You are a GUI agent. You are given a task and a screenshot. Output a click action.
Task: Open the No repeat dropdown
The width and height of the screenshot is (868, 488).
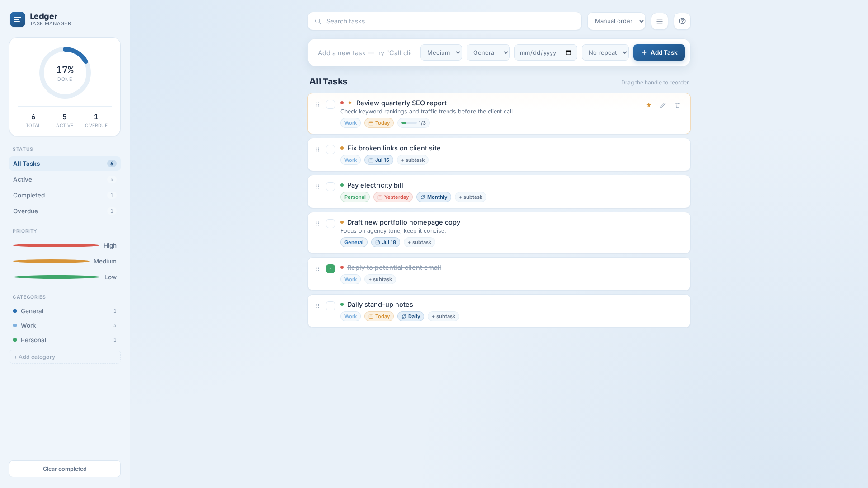coord(605,52)
